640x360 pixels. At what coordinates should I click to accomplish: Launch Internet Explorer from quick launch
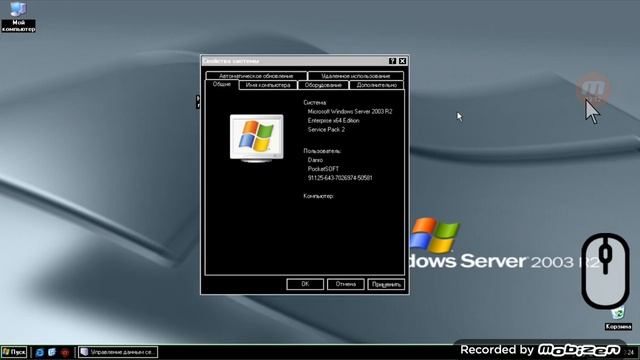(x=40, y=352)
